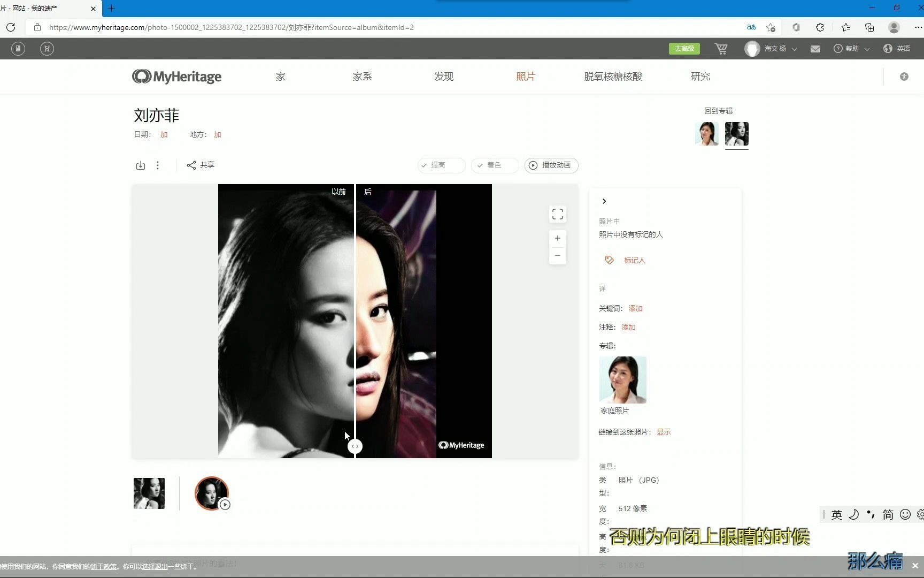Open the 研究 menu item
Screen dimensions: 924x578
[x=700, y=77]
